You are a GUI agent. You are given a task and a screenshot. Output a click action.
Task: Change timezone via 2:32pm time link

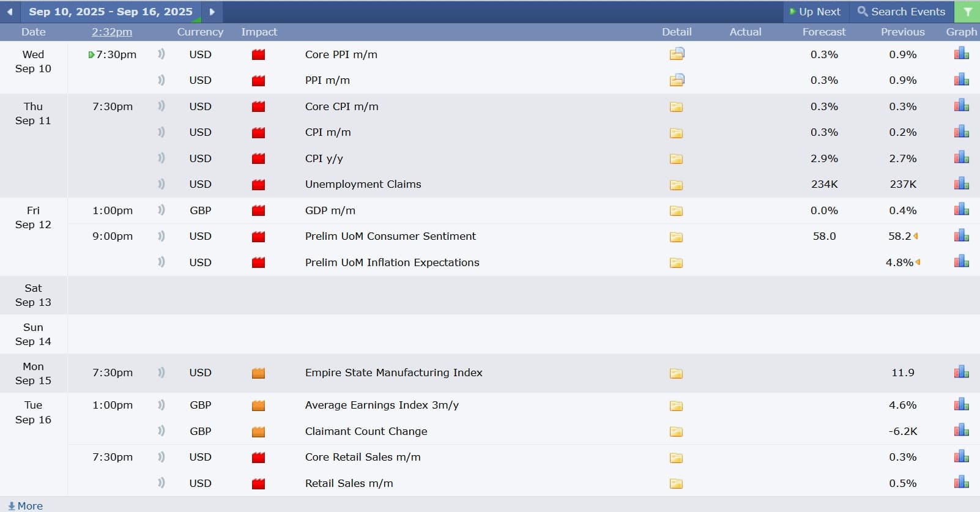[112, 32]
